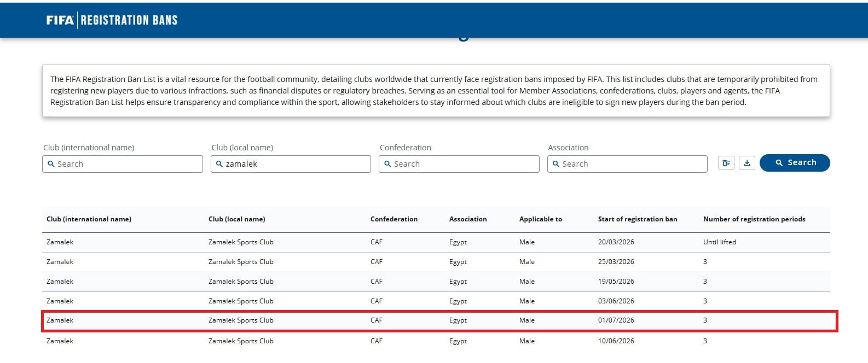868x363 pixels.
Task: Open the Association search combo box
Action: (627, 164)
